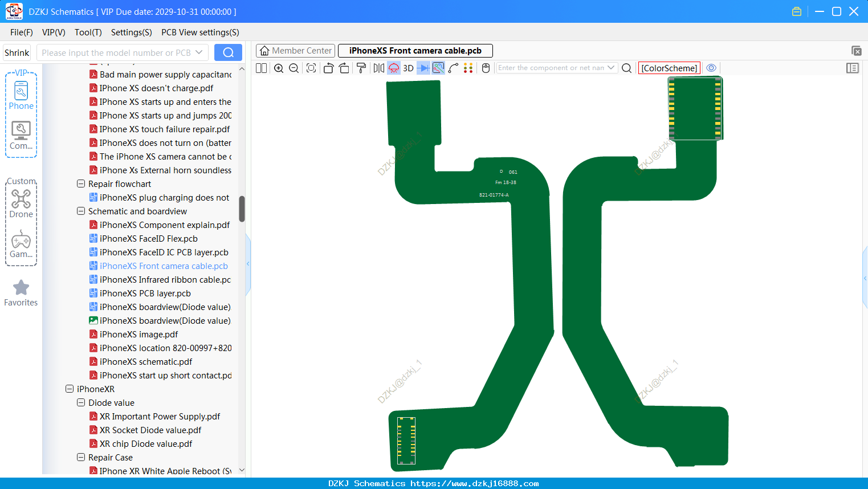Viewport: 868px width, 489px height.
Task: Open the Computer category
Action: point(21,136)
